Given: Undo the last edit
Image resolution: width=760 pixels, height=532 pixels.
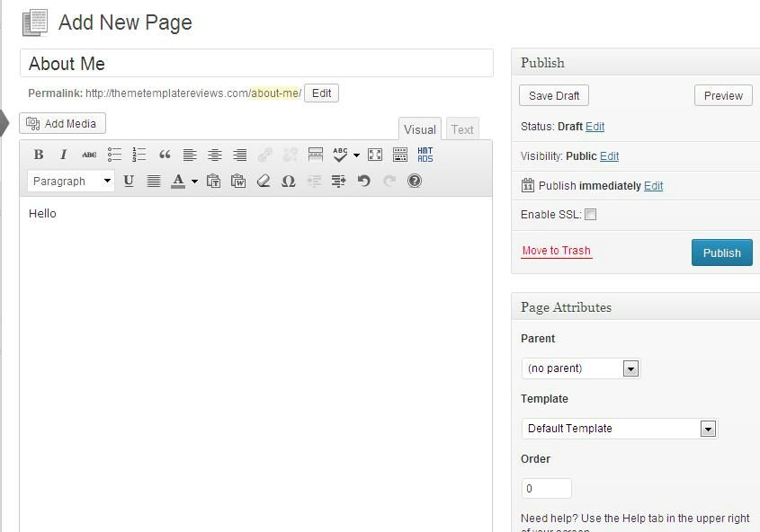Looking at the screenshot, I should 363,181.
